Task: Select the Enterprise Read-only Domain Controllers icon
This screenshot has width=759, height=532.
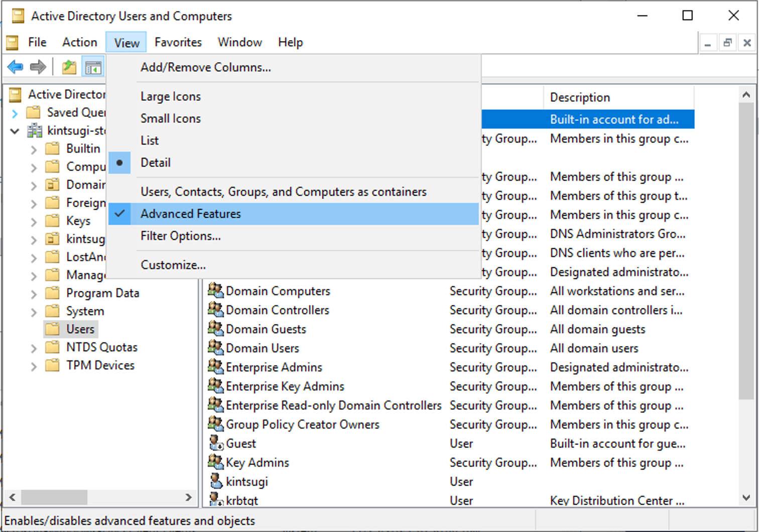Action: (x=216, y=405)
